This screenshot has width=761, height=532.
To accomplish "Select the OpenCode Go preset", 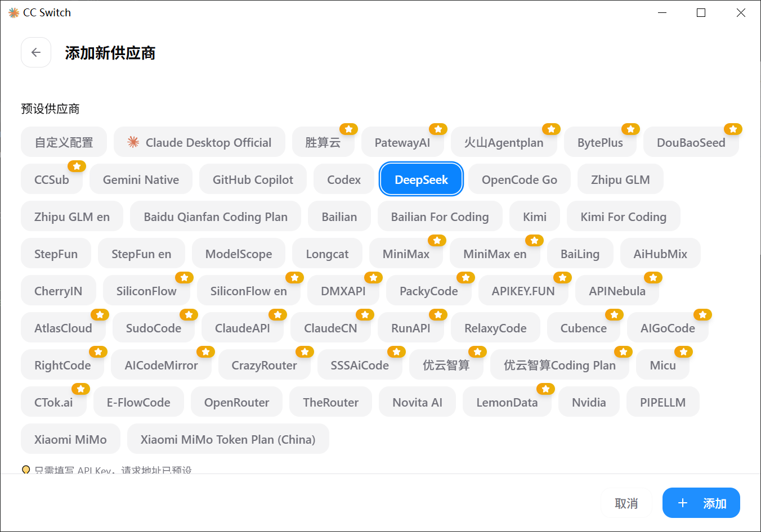I will click(520, 179).
